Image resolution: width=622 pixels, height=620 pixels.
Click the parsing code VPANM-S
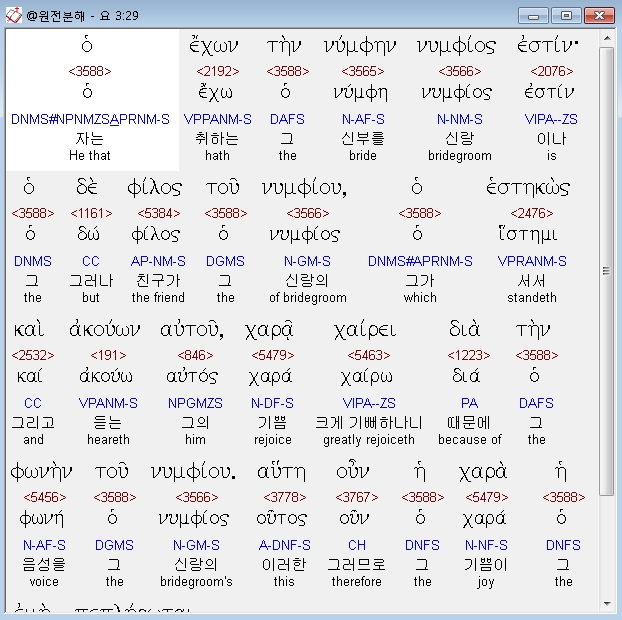(x=108, y=403)
